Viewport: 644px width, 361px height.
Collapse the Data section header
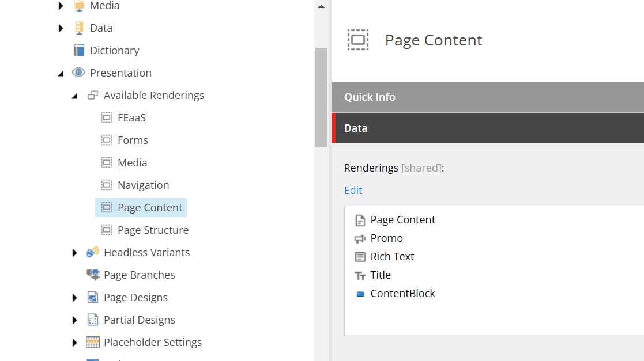click(487, 128)
